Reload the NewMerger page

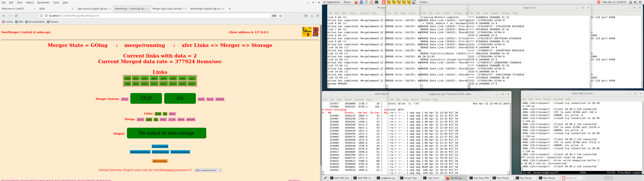click(16, 16)
